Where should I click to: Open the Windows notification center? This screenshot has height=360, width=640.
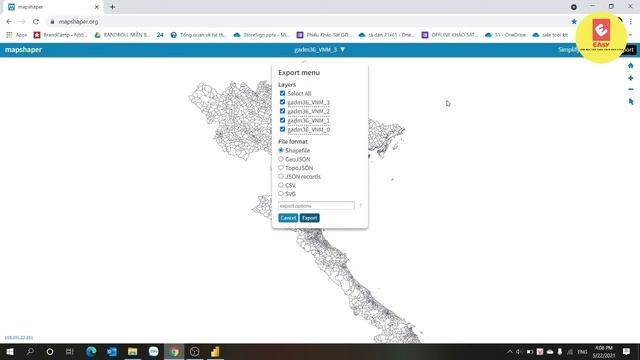627,351
